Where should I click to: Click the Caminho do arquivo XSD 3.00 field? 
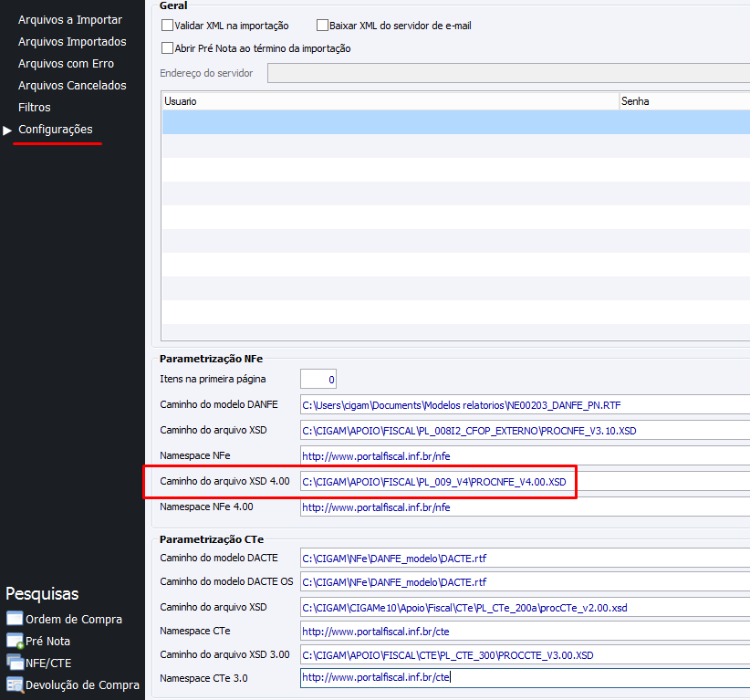click(525, 654)
